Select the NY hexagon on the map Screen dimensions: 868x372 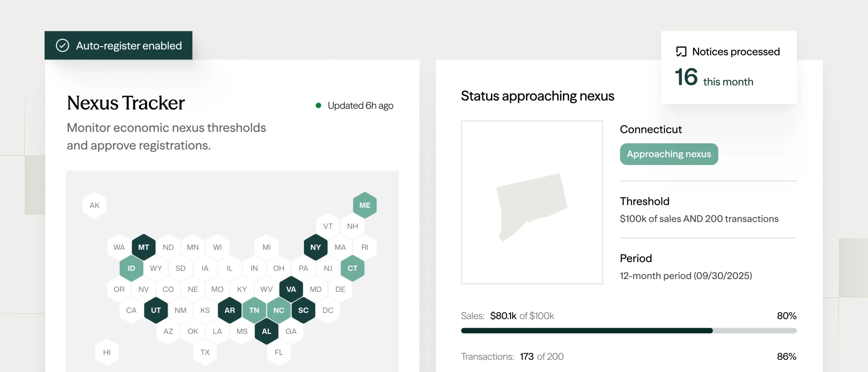pyautogui.click(x=315, y=247)
